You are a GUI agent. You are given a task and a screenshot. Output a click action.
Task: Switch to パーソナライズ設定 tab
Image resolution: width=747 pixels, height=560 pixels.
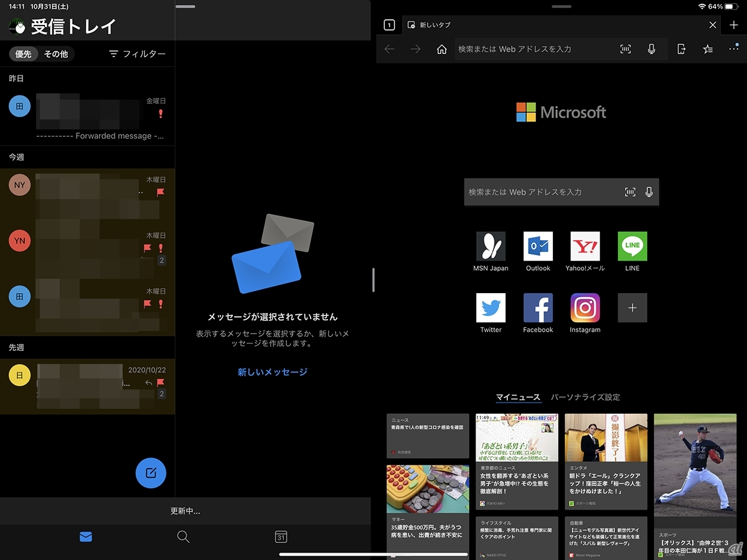585,397
